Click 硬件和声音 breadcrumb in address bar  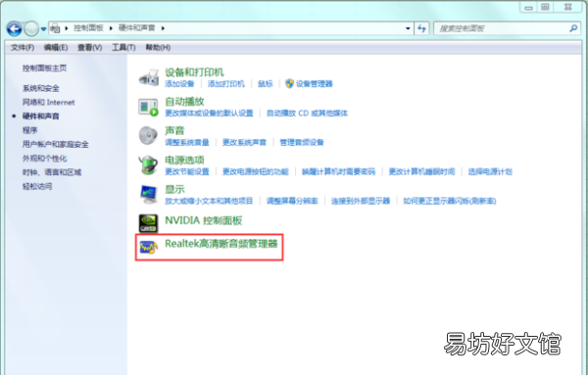coord(137,28)
